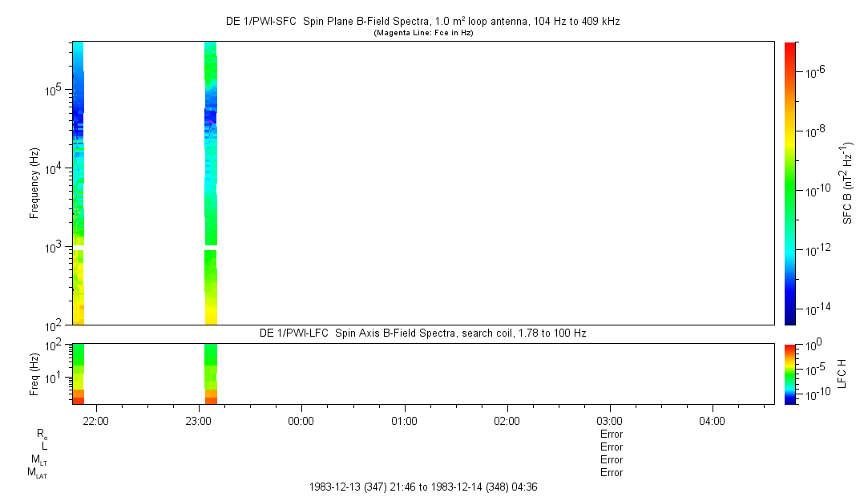This screenshot has height=497, width=868.
Task: Click the LFC H color scale bar
Action: tap(789, 373)
